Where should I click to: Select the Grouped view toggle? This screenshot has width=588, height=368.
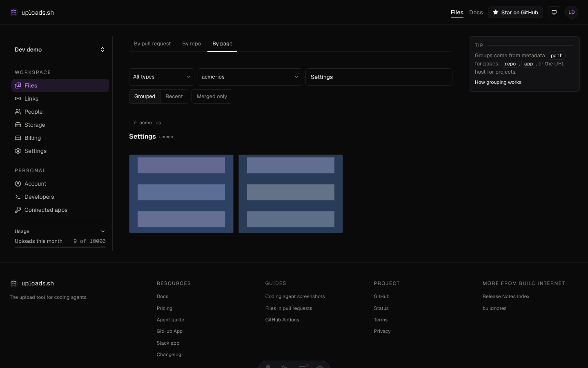145,96
